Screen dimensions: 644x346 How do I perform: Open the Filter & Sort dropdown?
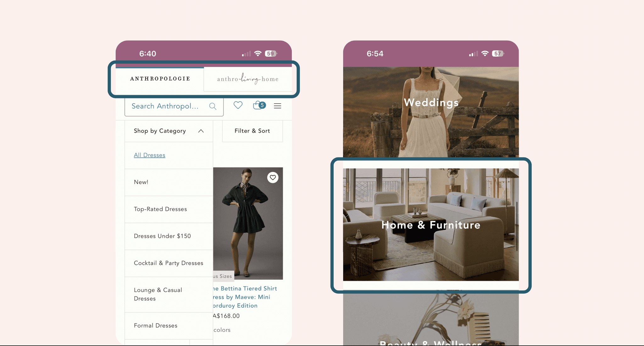(252, 131)
